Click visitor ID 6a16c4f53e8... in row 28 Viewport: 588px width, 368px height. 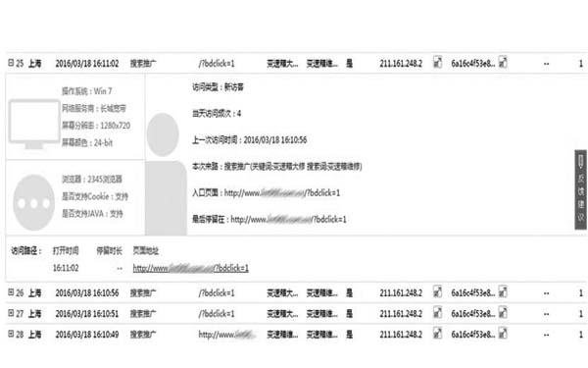coord(473,335)
